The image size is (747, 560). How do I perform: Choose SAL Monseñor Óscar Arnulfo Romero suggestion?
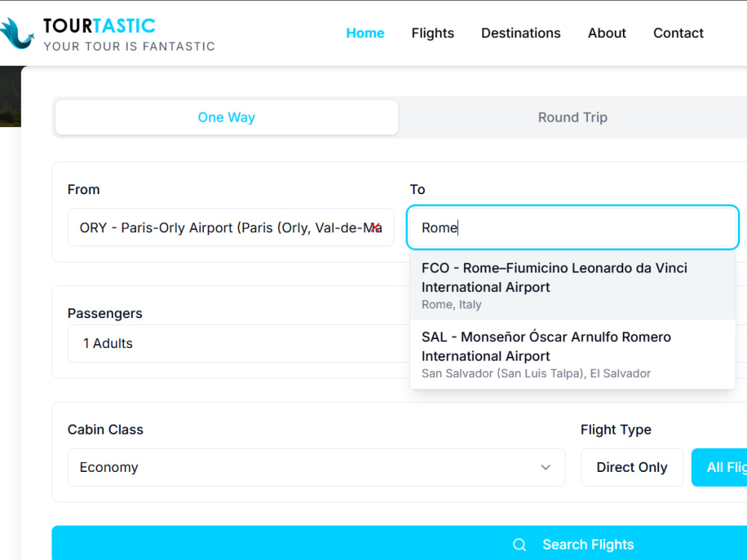tap(573, 354)
